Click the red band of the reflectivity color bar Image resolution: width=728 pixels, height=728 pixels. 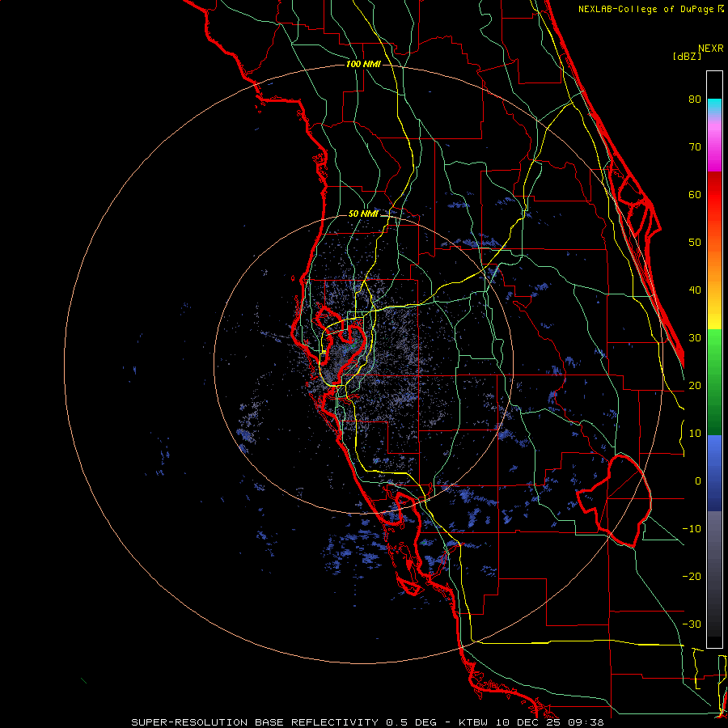[714, 195]
